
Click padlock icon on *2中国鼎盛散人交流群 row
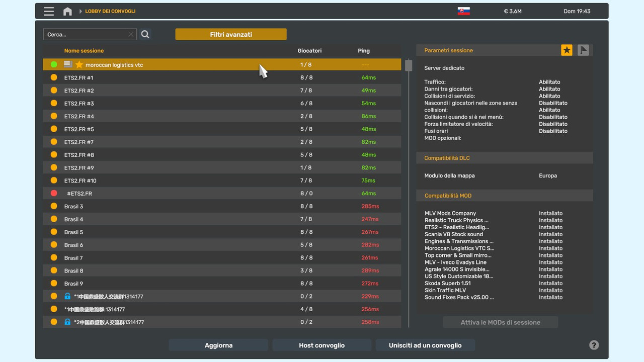coord(67,322)
